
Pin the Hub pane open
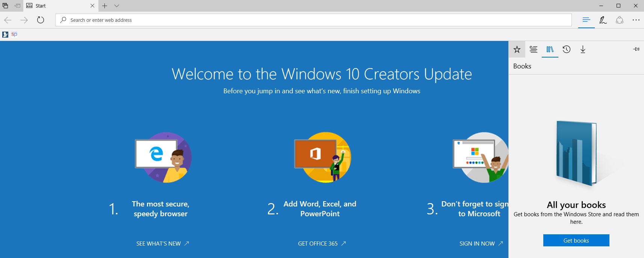pyautogui.click(x=636, y=49)
